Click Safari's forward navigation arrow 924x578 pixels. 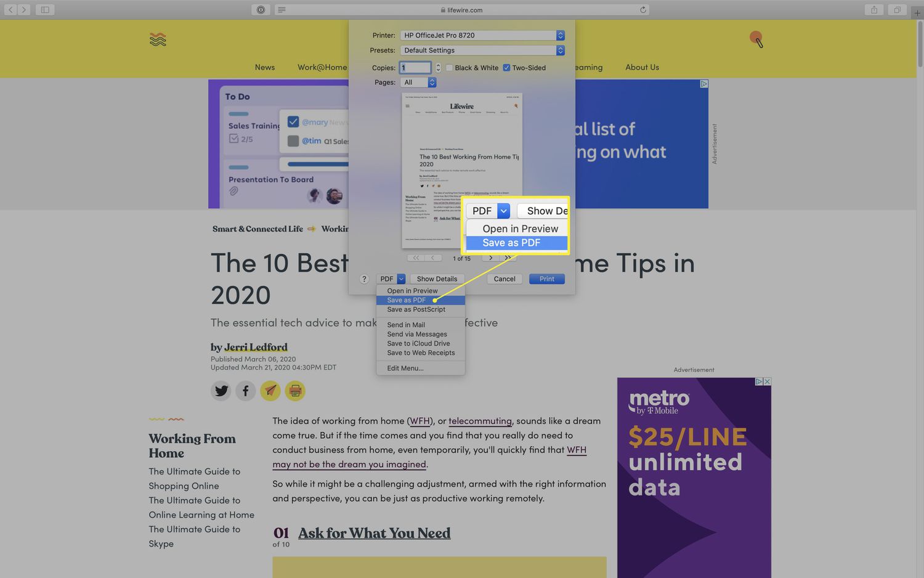coord(24,10)
